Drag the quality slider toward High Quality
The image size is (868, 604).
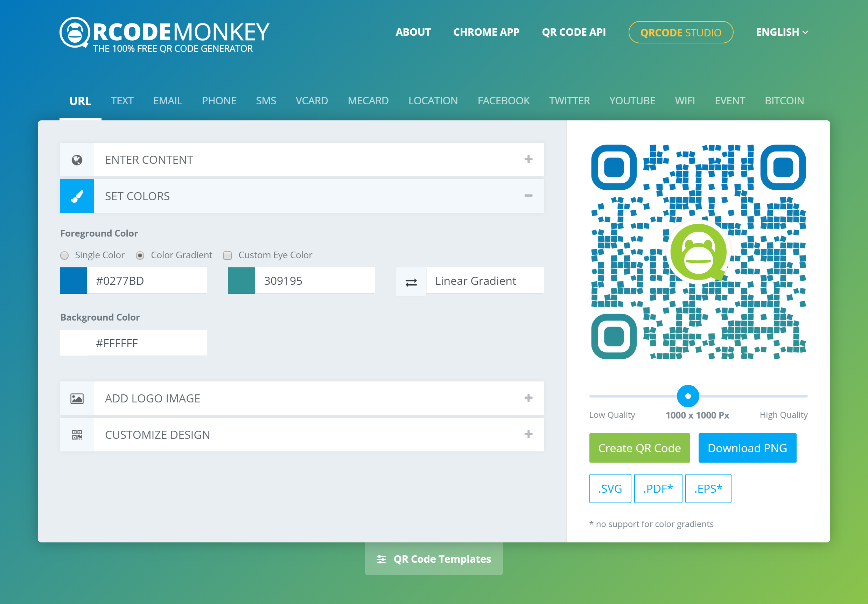click(x=778, y=396)
